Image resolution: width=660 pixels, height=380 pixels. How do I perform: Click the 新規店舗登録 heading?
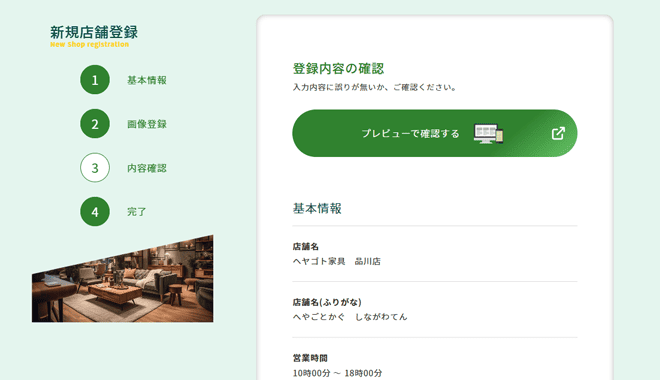[94, 32]
